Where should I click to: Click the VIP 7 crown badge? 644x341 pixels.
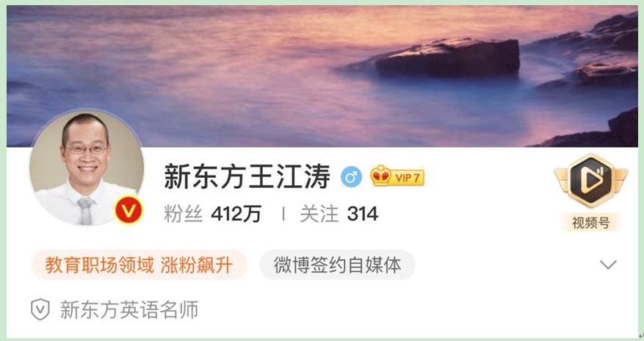pyautogui.click(x=397, y=176)
